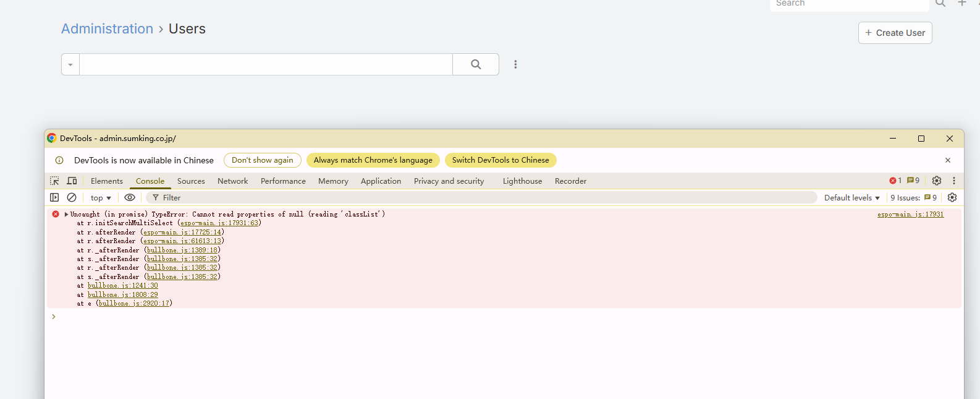Image resolution: width=980 pixels, height=399 pixels.
Task: Switch to the Sources tab
Action: (191, 181)
